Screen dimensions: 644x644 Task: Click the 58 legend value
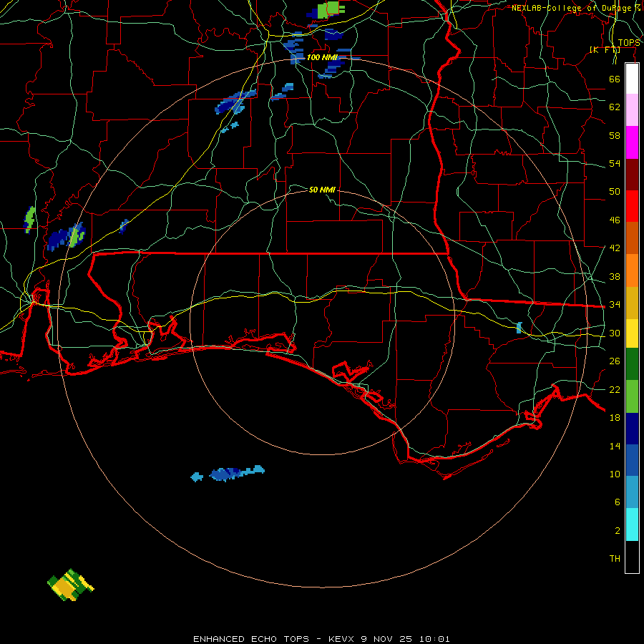[x=615, y=135]
